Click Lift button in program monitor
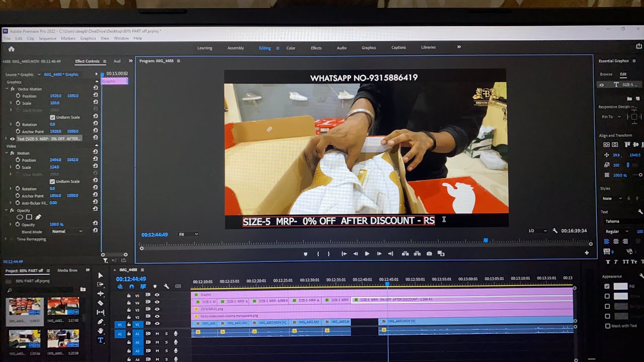 tap(405, 254)
